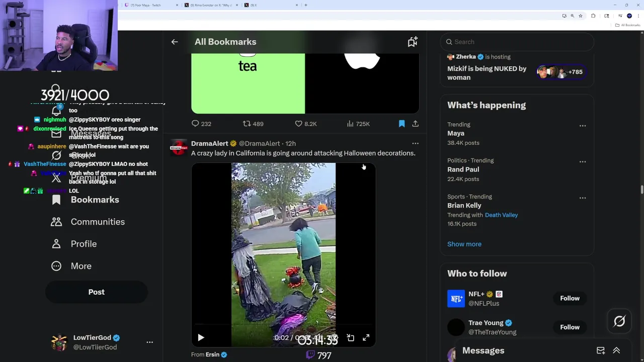Screen dimensions: 644x362
Task: Open the Death Valley trending link
Action: (x=501, y=215)
